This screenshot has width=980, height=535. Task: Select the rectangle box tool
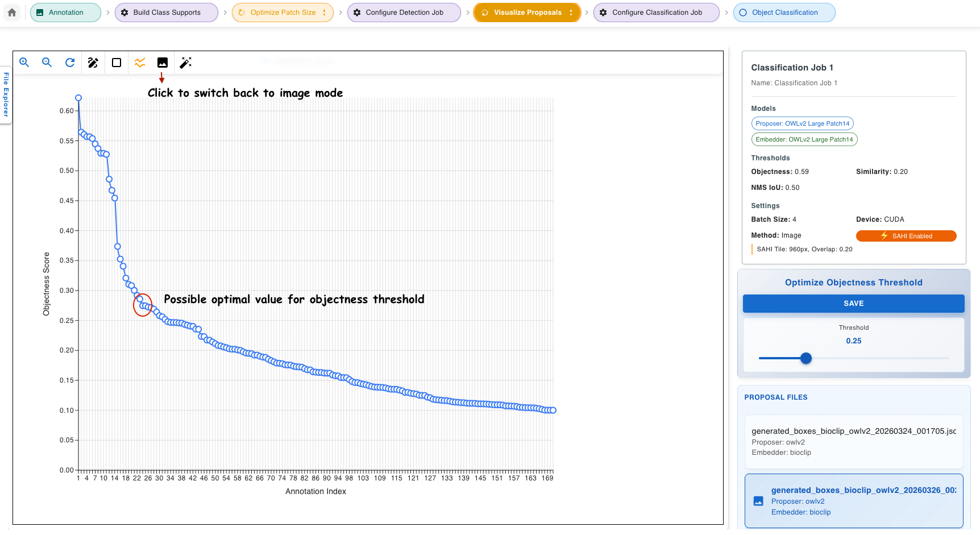click(117, 63)
